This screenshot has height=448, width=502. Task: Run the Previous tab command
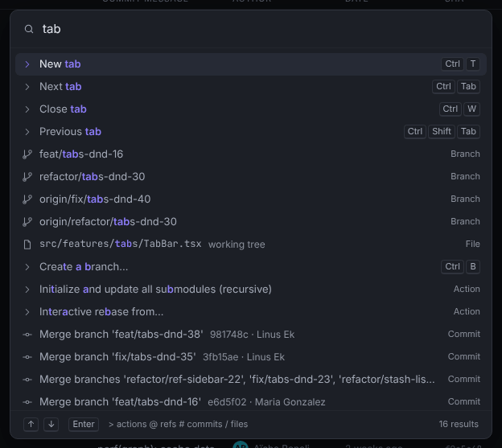pos(251,132)
